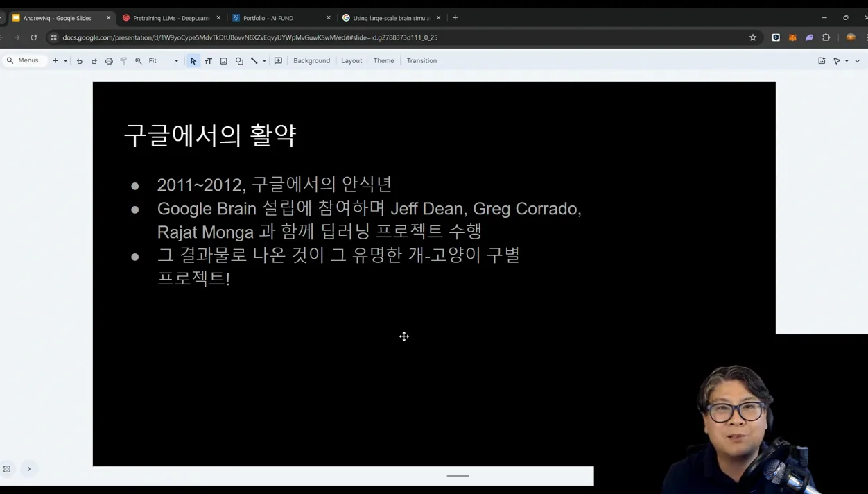Add a comment from toolbar
The image size is (868, 494).
click(x=278, y=61)
